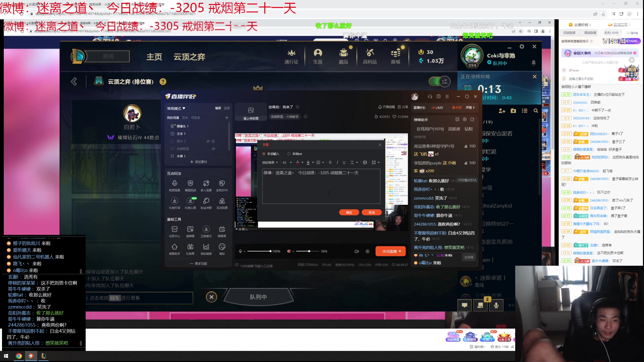
Task: Switch to the 云顶之弈 tab in LoL client
Action: click(189, 57)
